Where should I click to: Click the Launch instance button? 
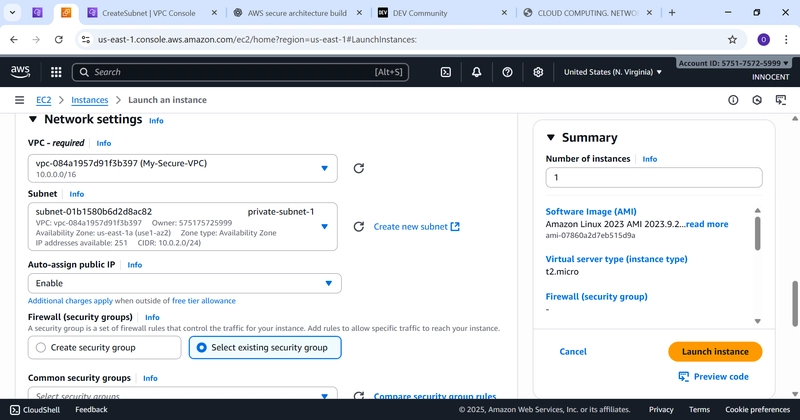715,352
